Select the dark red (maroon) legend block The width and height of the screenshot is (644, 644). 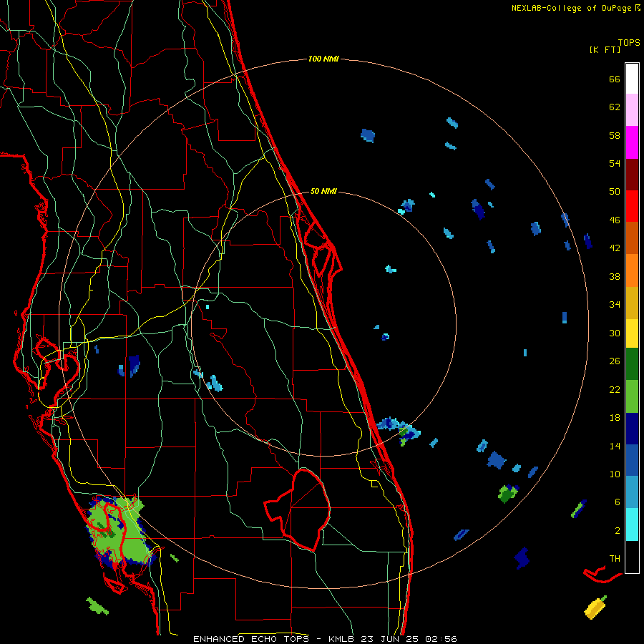(x=632, y=174)
